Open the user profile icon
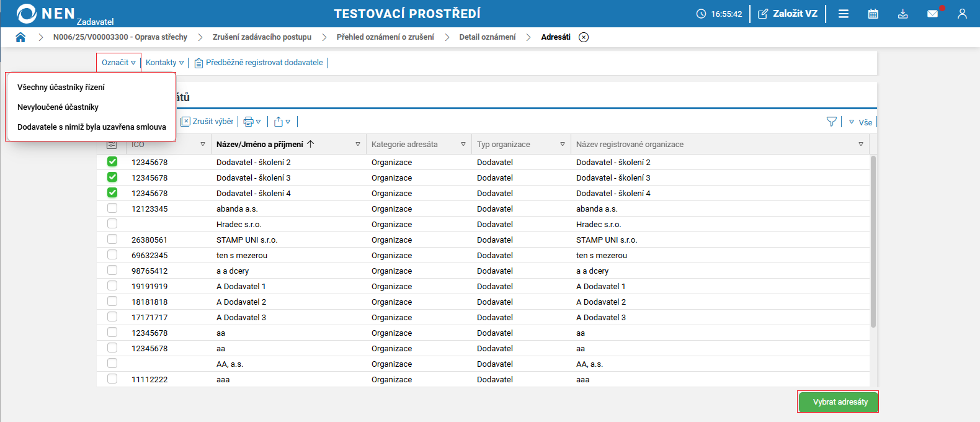 pos(962,14)
